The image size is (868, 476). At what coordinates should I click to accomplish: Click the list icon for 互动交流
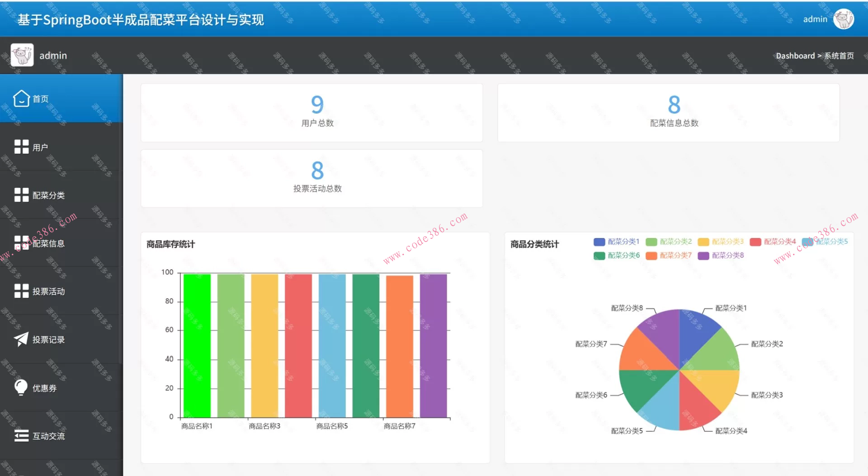[x=21, y=436]
